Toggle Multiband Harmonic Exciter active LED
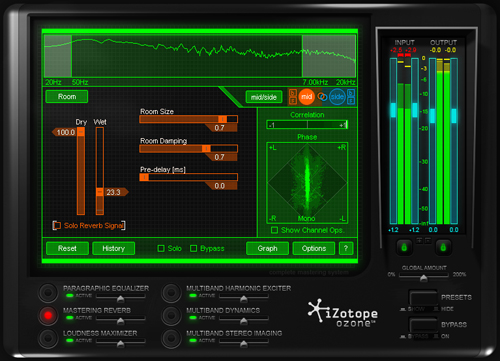This screenshot has width=500, height=361. (193, 295)
